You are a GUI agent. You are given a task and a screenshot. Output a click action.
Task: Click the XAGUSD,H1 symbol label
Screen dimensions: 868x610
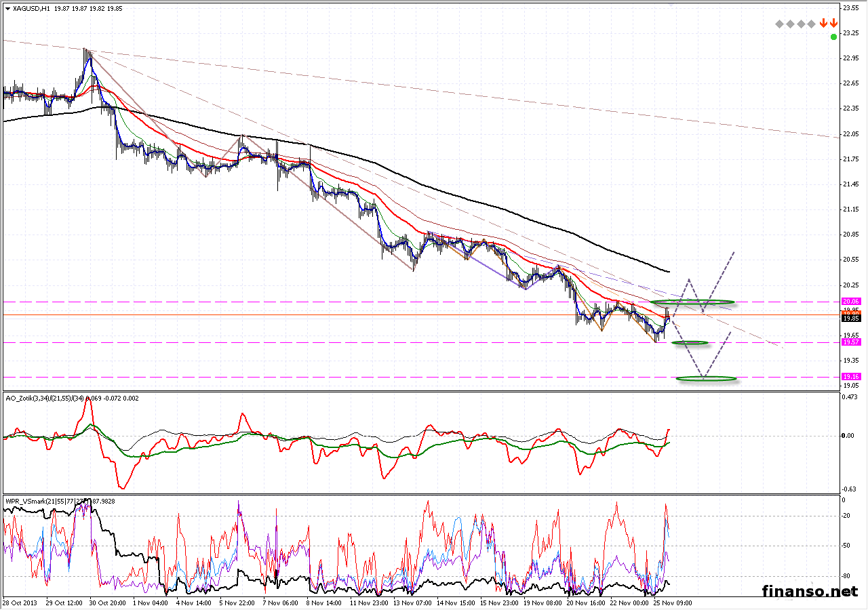click(x=31, y=9)
